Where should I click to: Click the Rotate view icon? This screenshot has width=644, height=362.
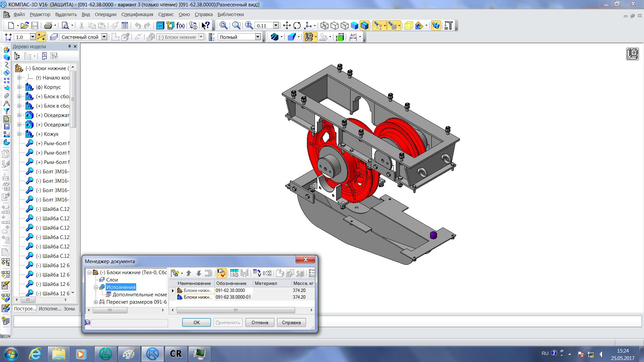click(x=297, y=25)
